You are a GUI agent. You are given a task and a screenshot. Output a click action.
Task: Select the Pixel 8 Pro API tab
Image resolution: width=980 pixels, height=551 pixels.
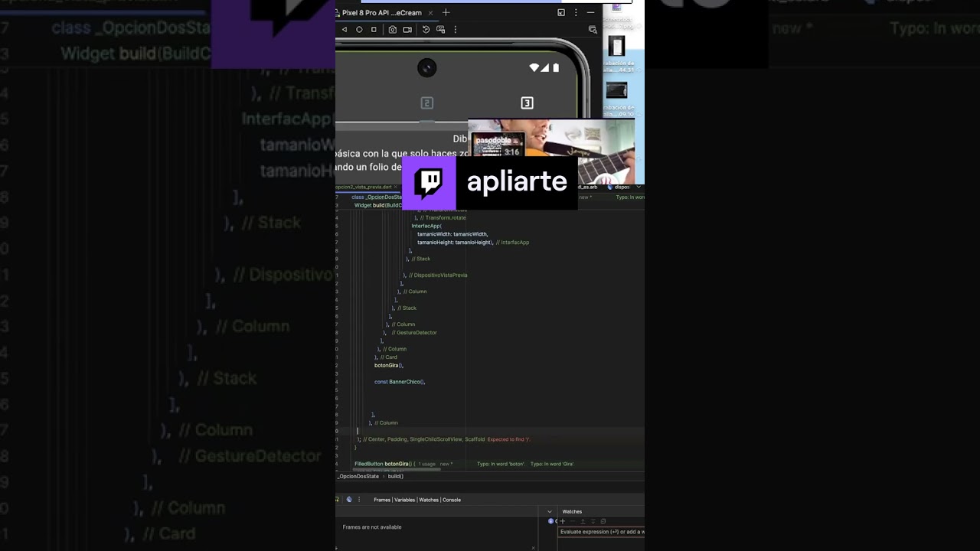pos(381,12)
